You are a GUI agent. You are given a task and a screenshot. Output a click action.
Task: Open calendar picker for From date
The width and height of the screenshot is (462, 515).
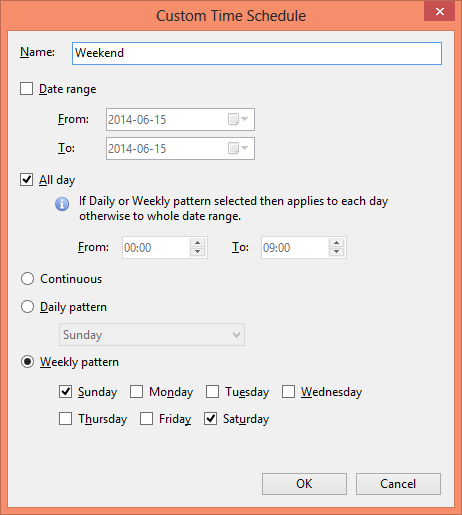coord(238,119)
